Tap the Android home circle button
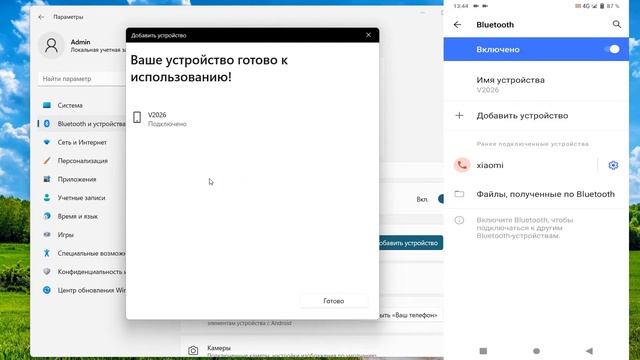Image resolution: width=640 pixels, height=360 pixels. [536, 351]
